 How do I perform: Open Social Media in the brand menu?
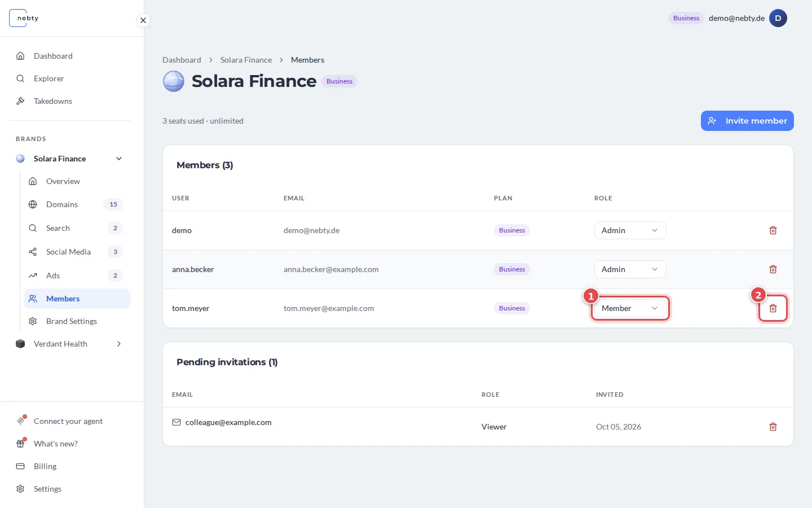coord(77,252)
